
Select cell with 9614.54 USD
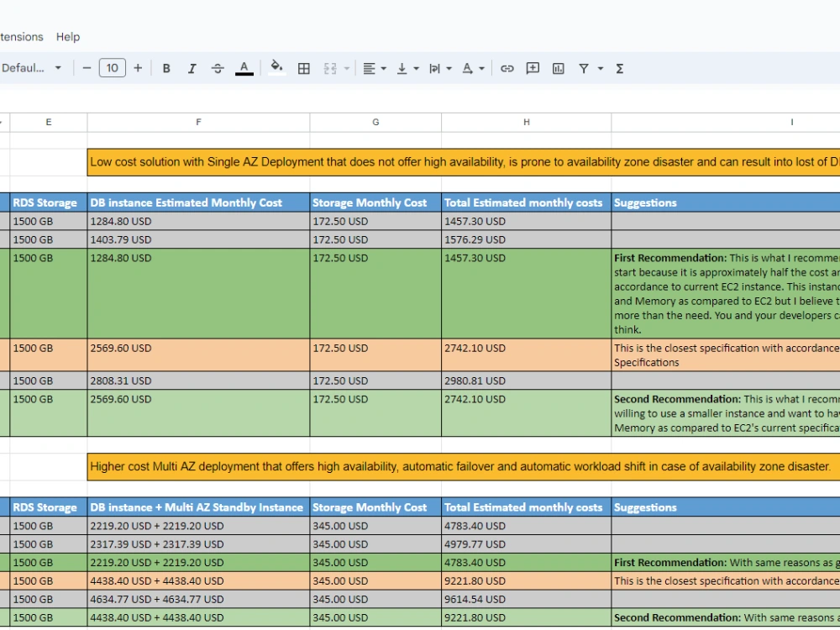pyautogui.click(x=526, y=600)
